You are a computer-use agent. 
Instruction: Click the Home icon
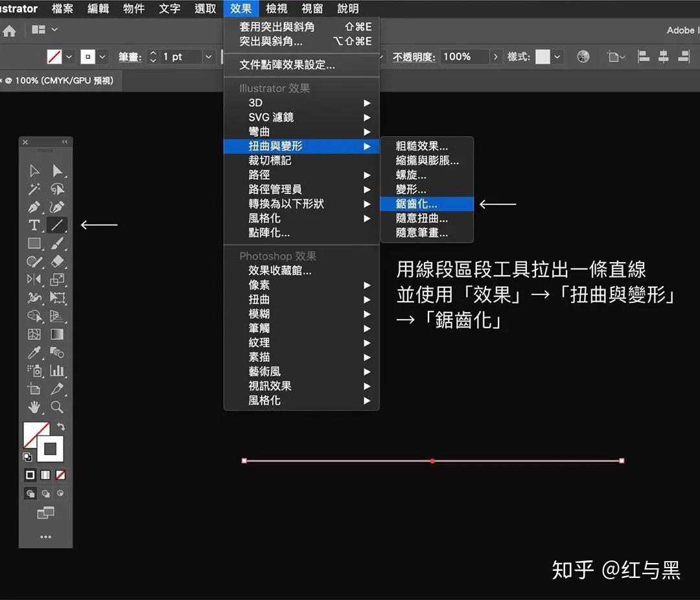pos(10,30)
